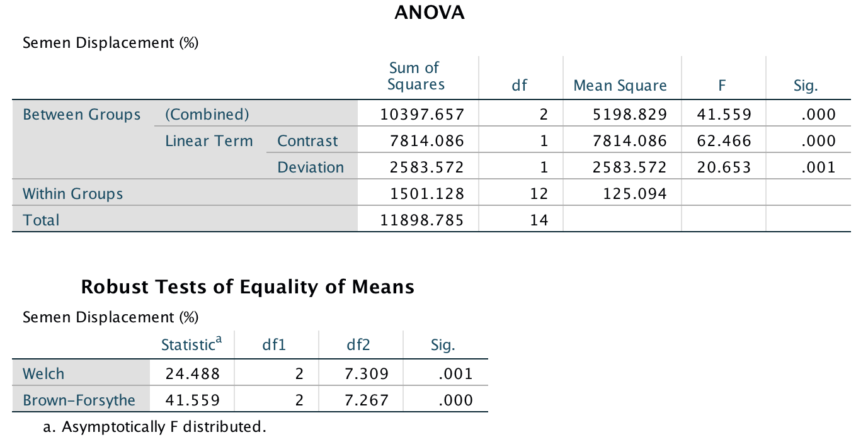This screenshot has width=868, height=447.
Task: Click the Mean Square column header
Action: 619,86
